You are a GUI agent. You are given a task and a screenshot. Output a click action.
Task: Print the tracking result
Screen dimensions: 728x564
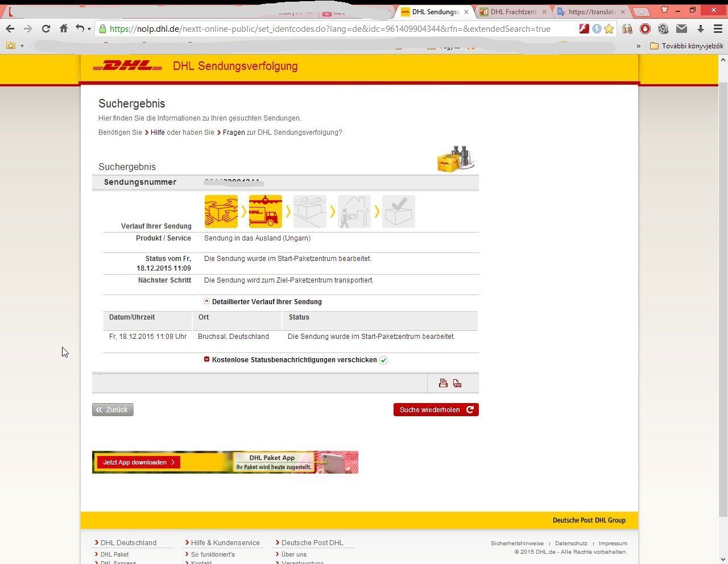443,383
